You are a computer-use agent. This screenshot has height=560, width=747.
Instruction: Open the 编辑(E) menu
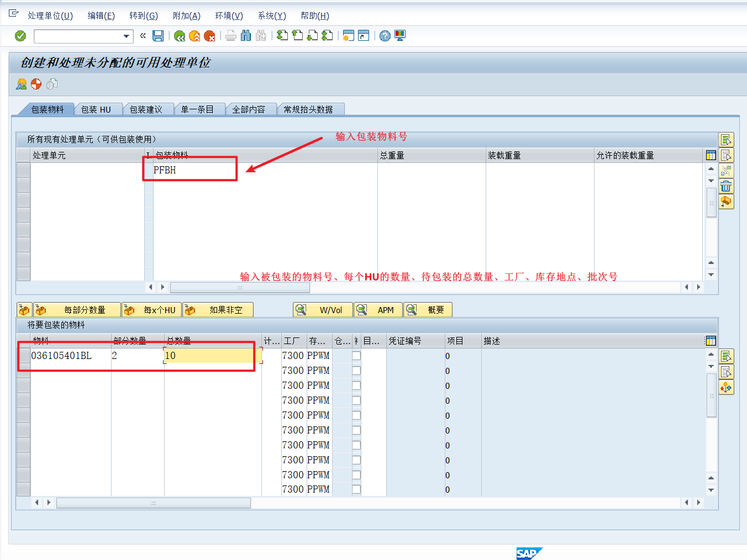(101, 15)
